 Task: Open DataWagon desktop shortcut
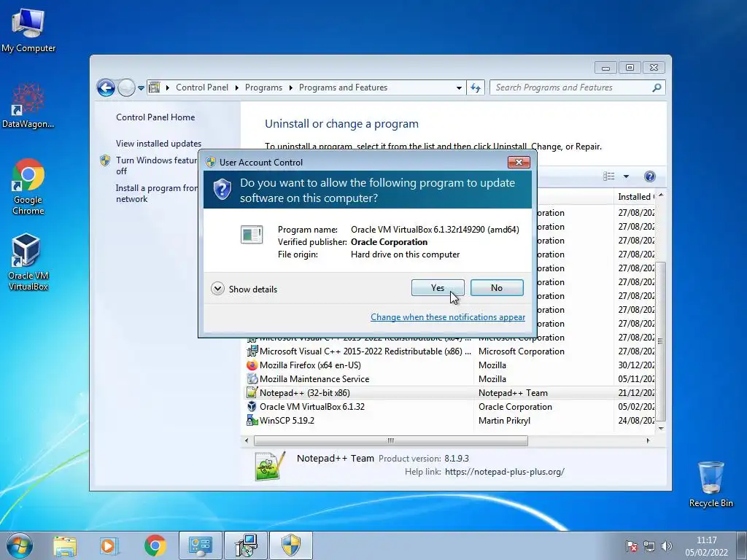tap(28, 106)
